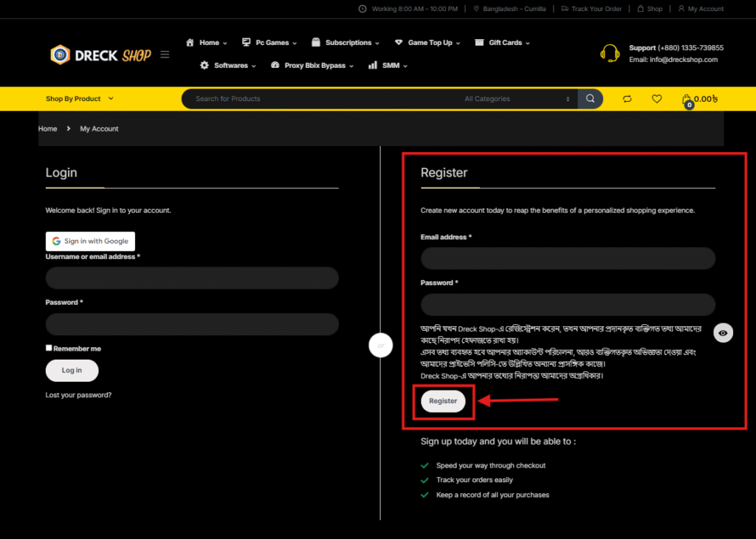
Task: Click the My Account top bar link
Action: coord(705,9)
